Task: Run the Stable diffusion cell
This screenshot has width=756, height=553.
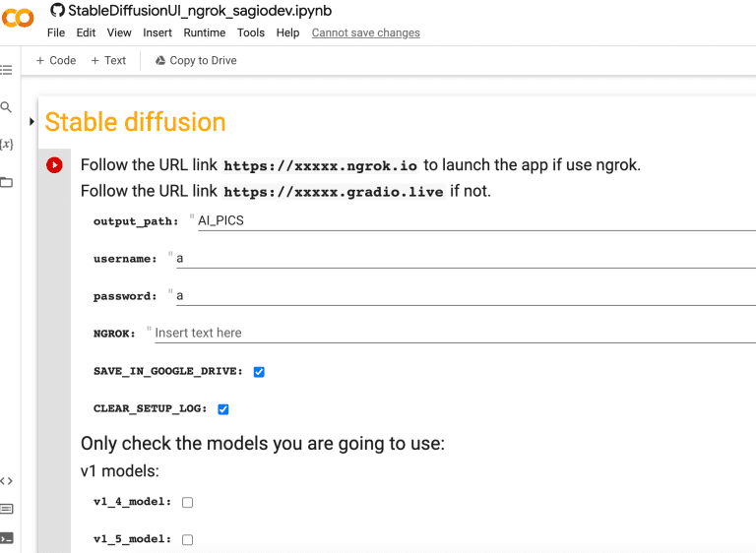Action: click(x=54, y=165)
